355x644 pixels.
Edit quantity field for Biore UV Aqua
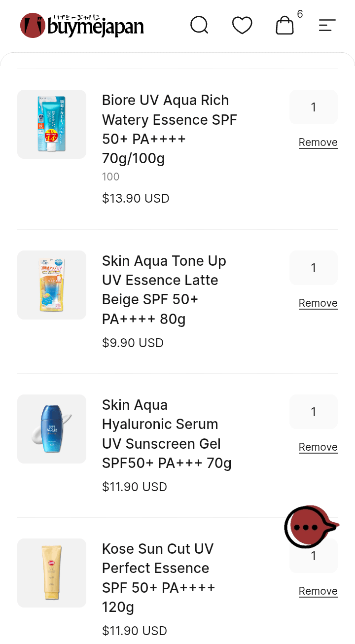click(314, 107)
